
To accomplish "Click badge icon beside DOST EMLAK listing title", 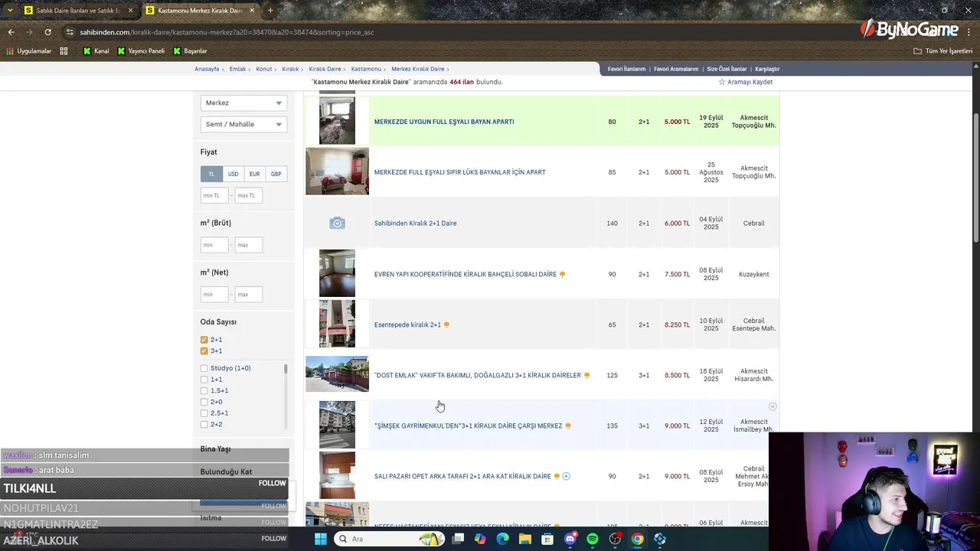I will (587, 375).
